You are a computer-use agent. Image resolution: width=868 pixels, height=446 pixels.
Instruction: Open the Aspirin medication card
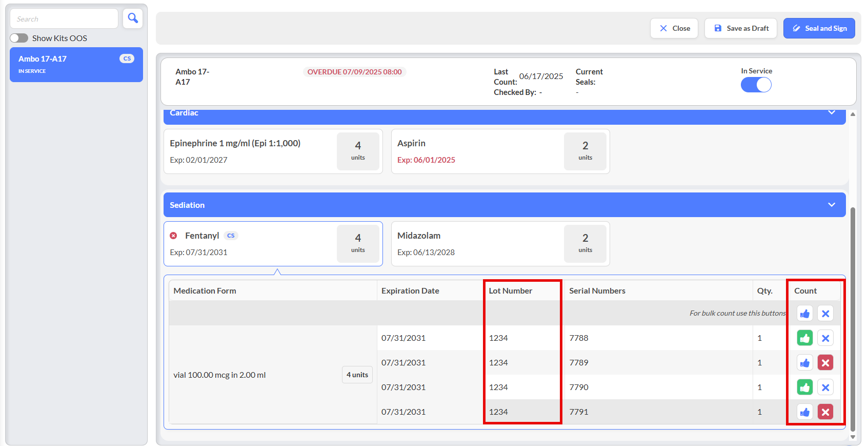point(500,151)
